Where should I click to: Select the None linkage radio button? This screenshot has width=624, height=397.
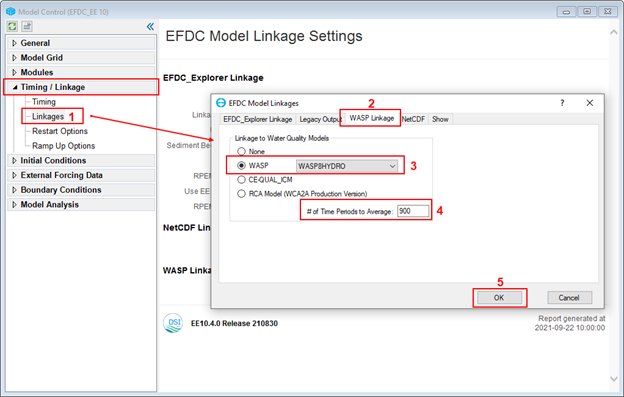241,152
